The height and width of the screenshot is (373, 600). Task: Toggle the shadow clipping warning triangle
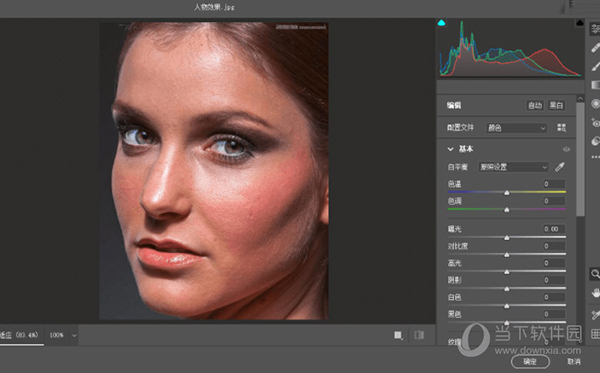tap(441, 23)
